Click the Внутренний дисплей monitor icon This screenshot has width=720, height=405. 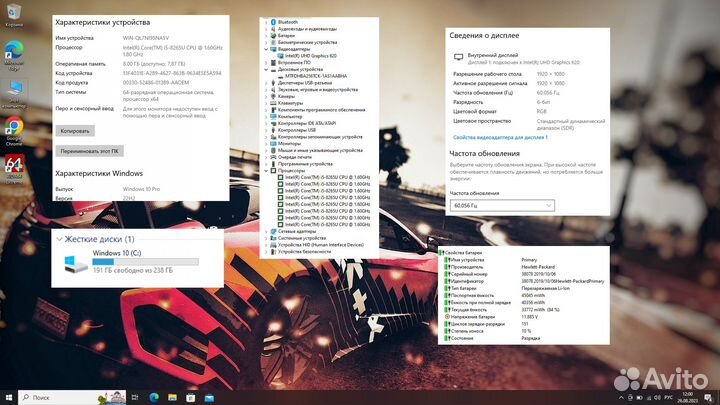click(458, 57)
